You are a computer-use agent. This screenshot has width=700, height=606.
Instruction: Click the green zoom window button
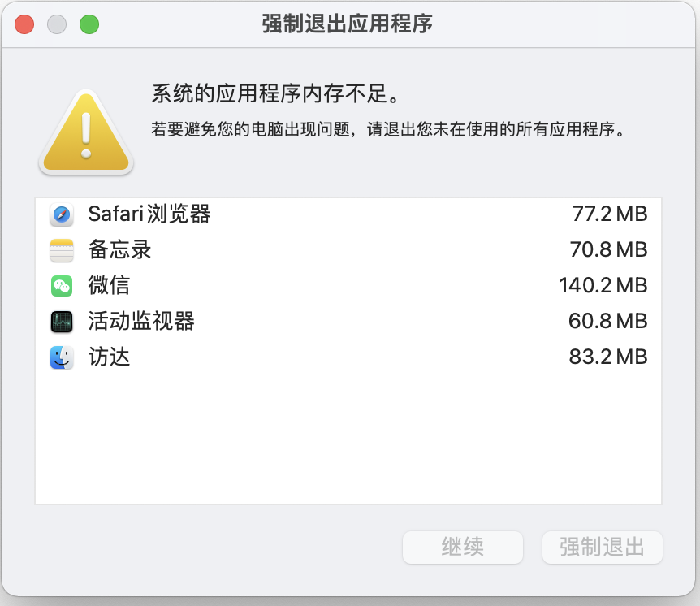pyautogui.click(x=89, y=24)
